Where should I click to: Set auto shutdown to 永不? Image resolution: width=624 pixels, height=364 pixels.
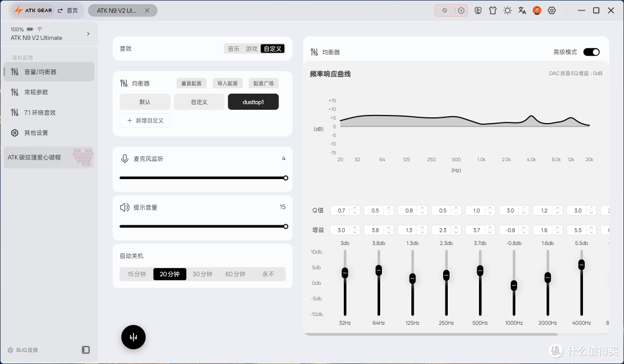(x=268, y=274)
